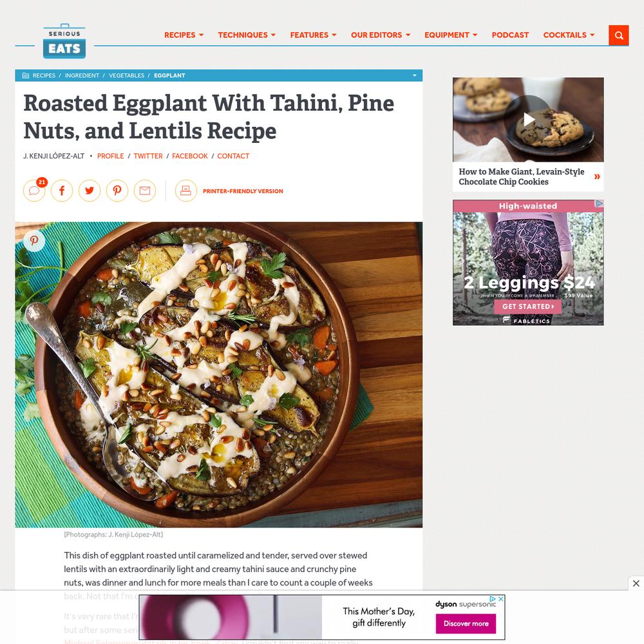The image size is (644, 644).
Task: Expand the breadcrumb bar dropdown arrow
Action: pos(414,75)
